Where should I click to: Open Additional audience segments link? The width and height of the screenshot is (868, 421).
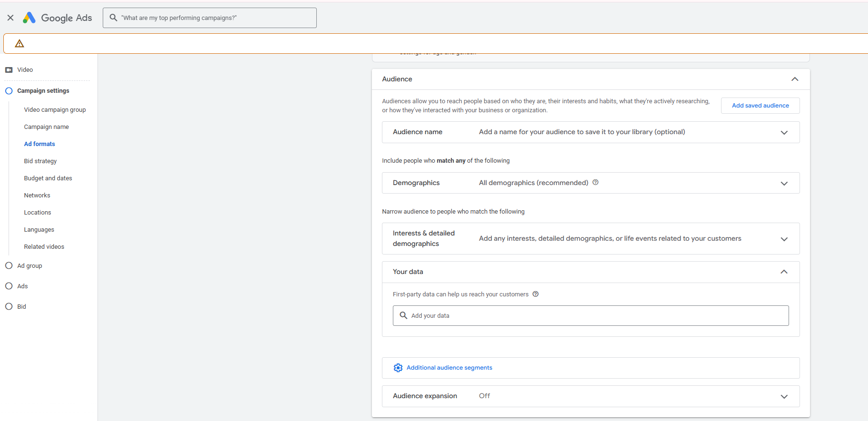pos(449,368)
